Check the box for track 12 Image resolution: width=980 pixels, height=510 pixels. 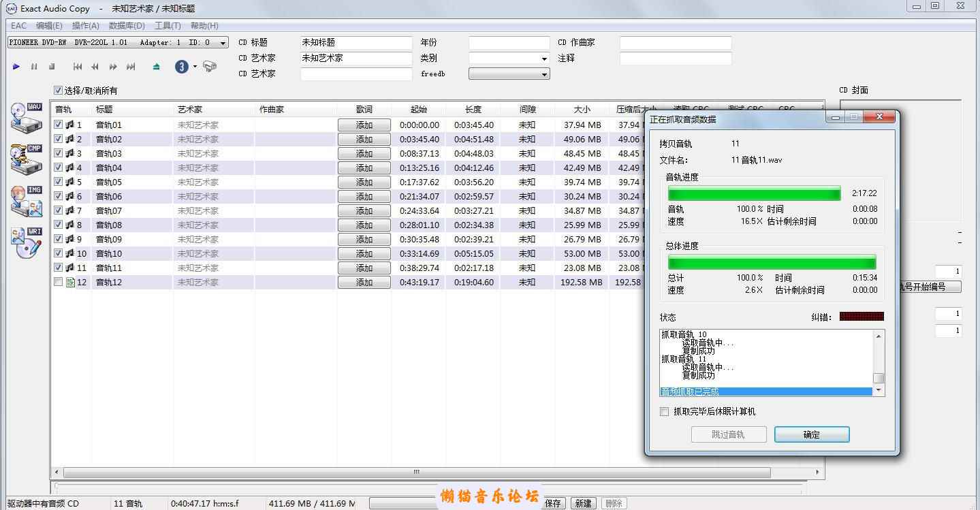click(x=59, y=282)
